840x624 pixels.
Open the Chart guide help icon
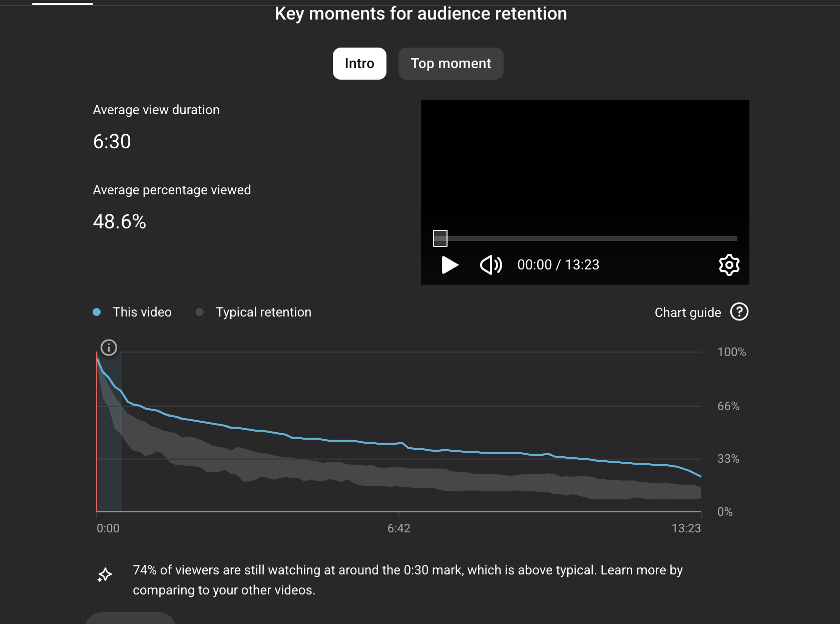739,312
